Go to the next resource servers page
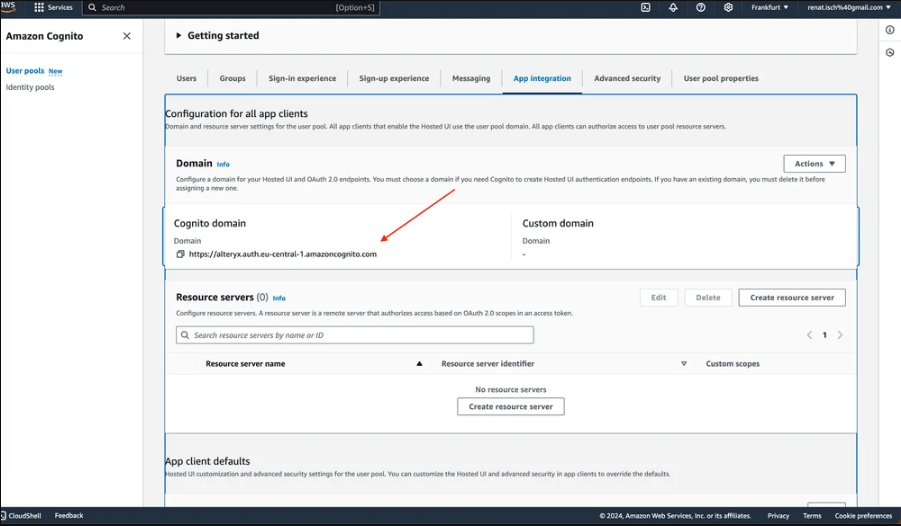This screenshot has width=901, height=526. tap(840, 335)
